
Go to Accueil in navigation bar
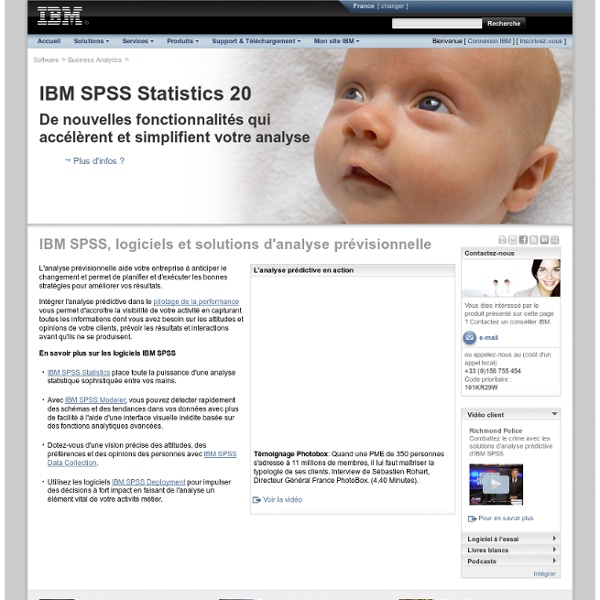[49, 41]
